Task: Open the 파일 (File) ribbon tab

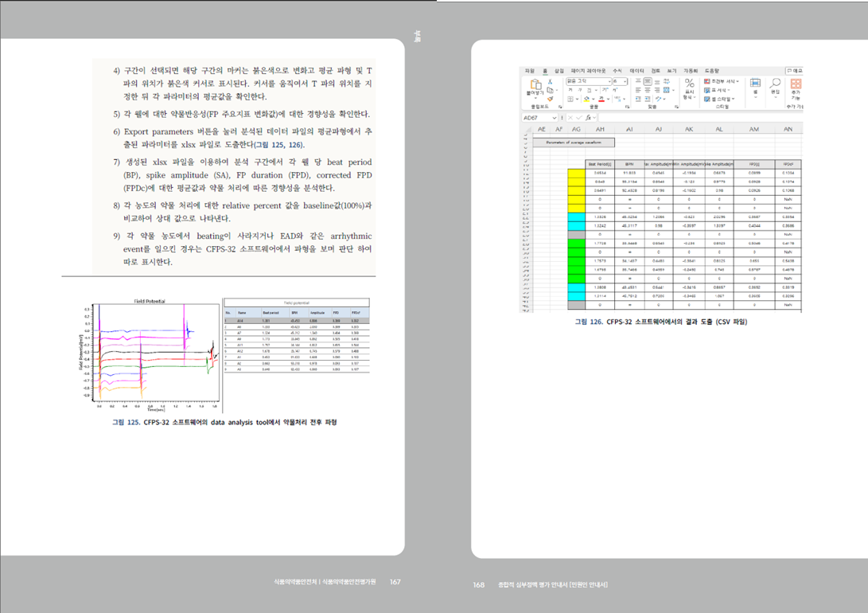Action: coord(530,71)
